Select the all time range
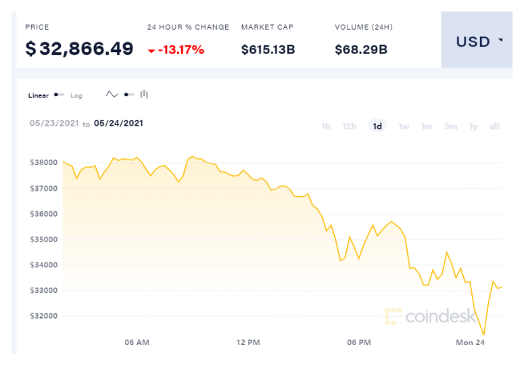 pos(494,126)
